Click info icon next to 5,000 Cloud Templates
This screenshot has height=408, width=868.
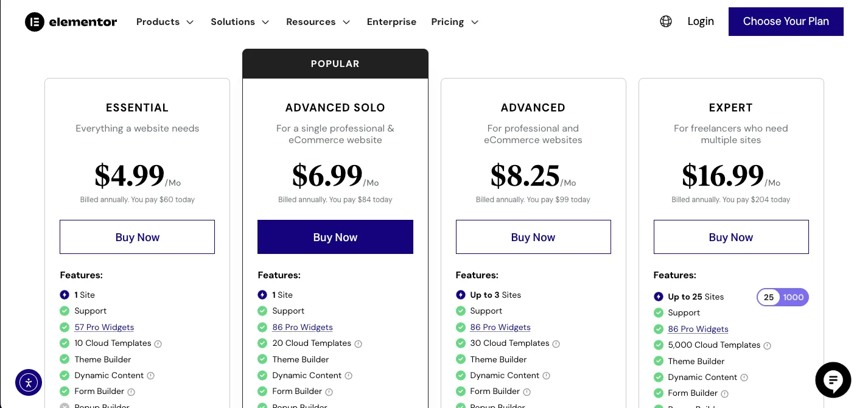coord(768,345)
